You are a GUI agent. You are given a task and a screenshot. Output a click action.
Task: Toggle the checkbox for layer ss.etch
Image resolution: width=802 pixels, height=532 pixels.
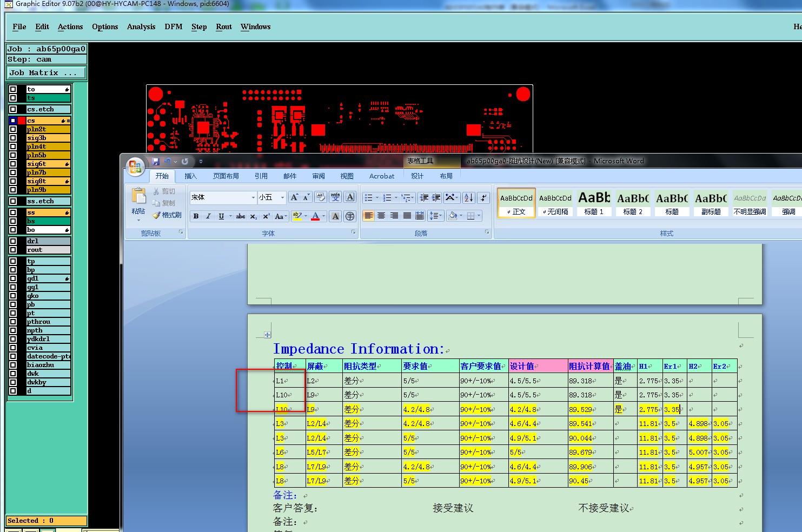point(13,201)
